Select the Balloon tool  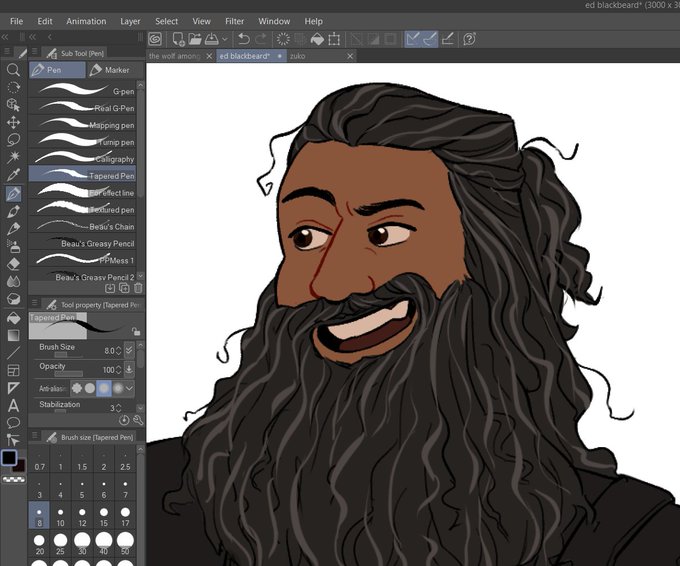(x=13, y=422)
